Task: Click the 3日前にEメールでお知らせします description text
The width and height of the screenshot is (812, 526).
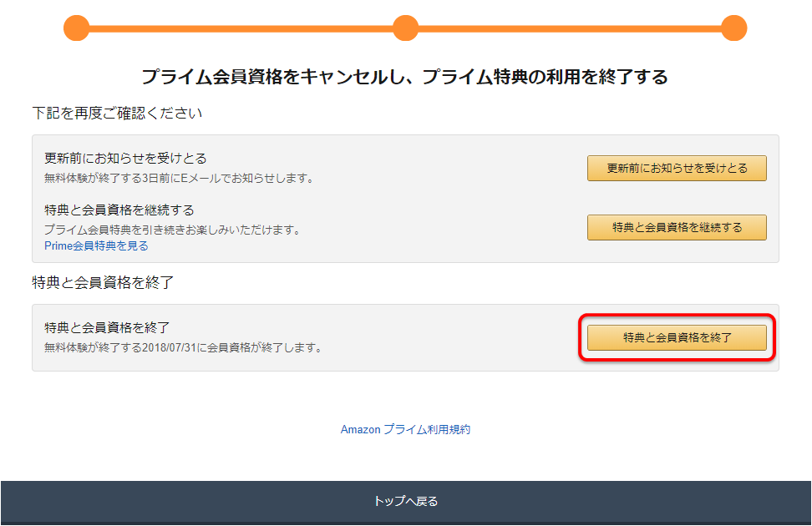Action: point(179,178)
